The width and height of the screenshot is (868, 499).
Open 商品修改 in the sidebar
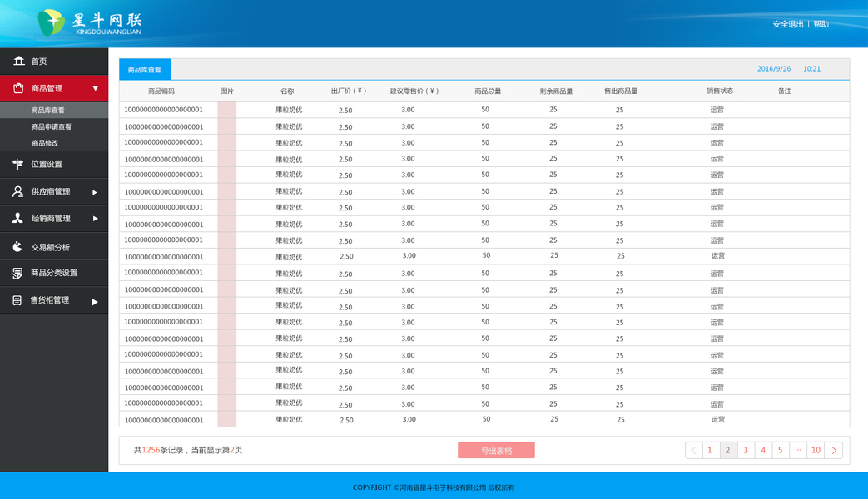54,143
